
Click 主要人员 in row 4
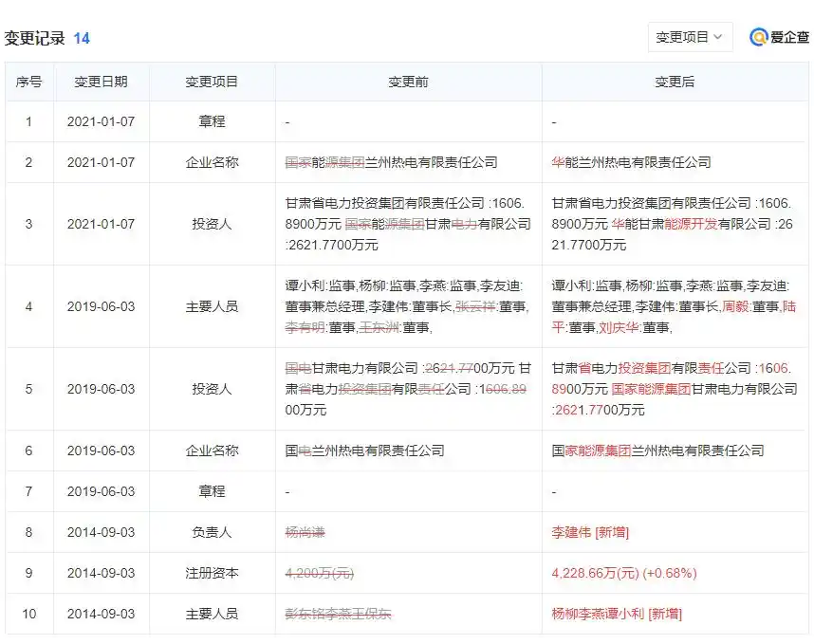(212, 306)
